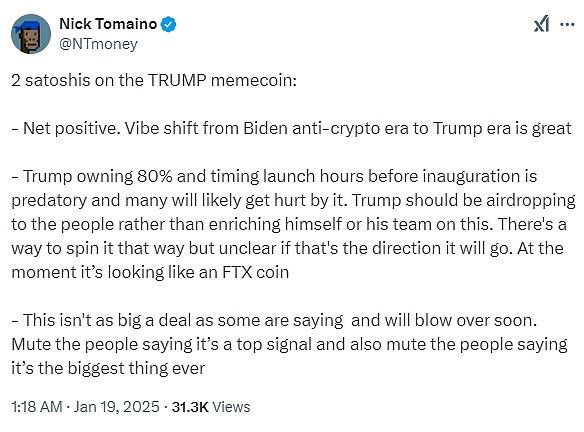Click the word 'airdropping' in the tweet
The image size is (584, 432).
531,200
